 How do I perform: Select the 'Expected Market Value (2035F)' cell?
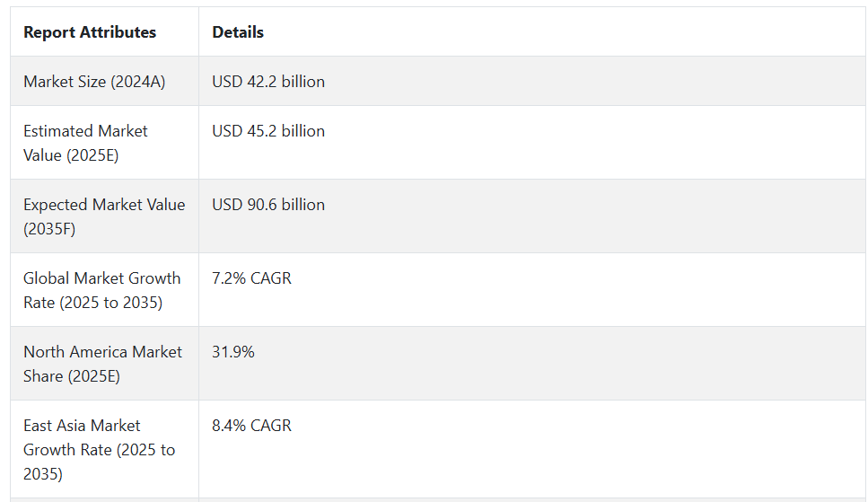(105, 216)
